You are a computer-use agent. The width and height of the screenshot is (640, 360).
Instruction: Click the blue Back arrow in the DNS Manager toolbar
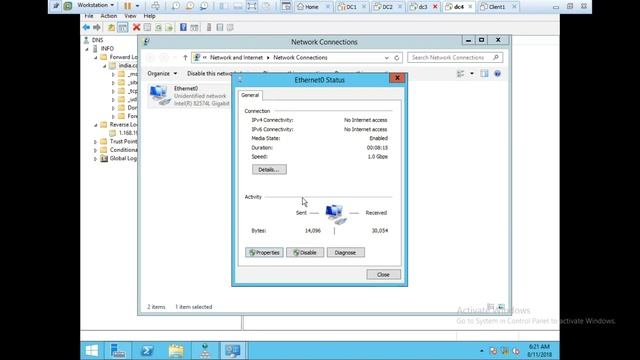(x=86, y=27)
